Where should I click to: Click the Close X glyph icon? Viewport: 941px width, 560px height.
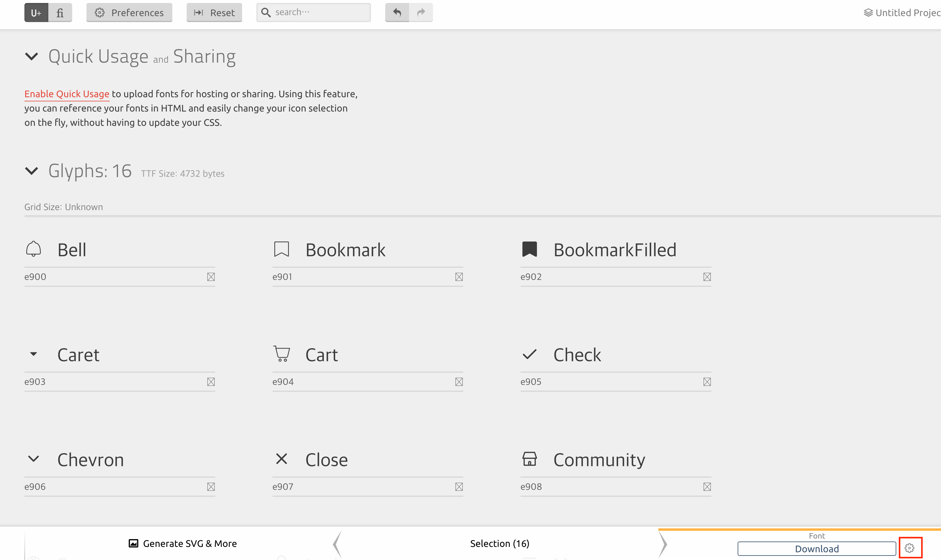(x=281, y=459)
